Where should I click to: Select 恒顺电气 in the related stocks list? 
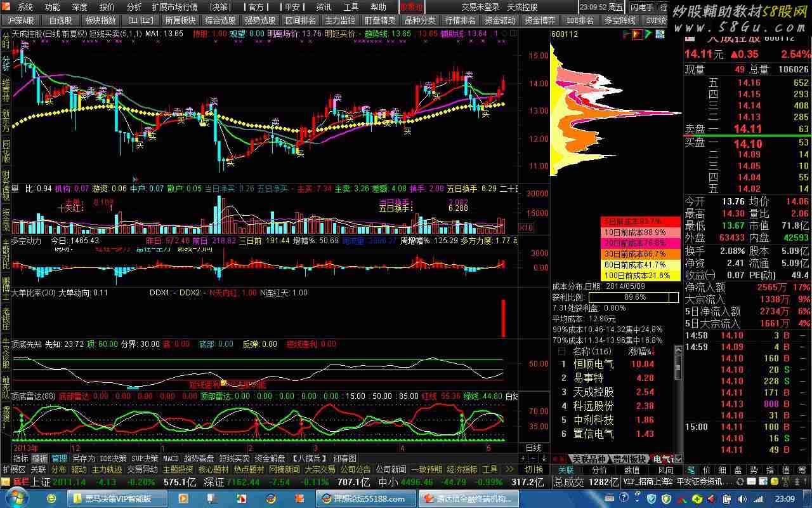[594, 364]
